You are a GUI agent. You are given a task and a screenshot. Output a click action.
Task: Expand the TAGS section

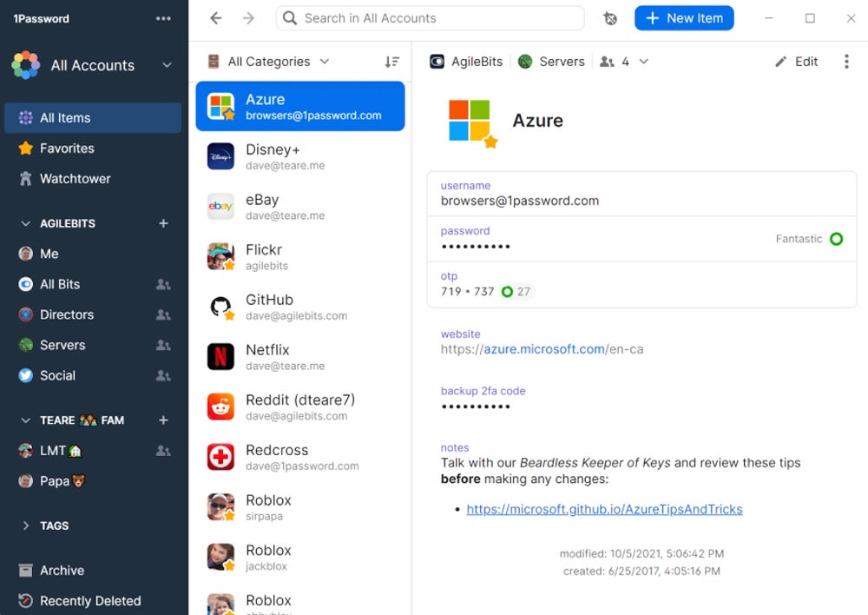point(26,526)
